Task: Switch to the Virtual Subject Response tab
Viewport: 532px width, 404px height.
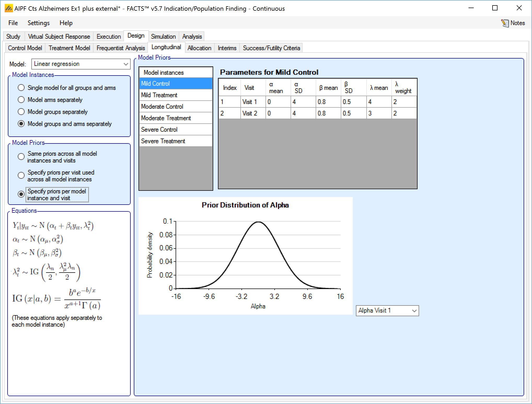Action: tap(59, 37)
